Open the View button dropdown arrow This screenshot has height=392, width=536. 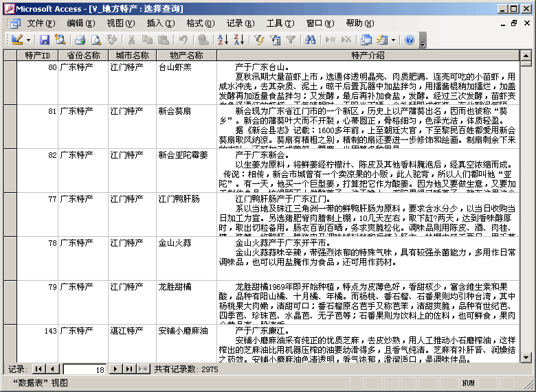coord(28,40)
